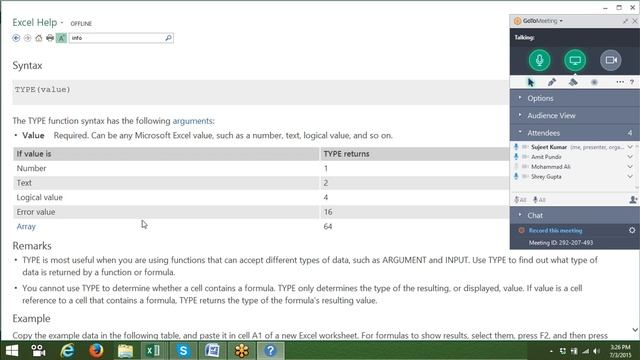This screenshot has width=640, height=360.
Task: Print the current help topic
Action: (50, 38)
